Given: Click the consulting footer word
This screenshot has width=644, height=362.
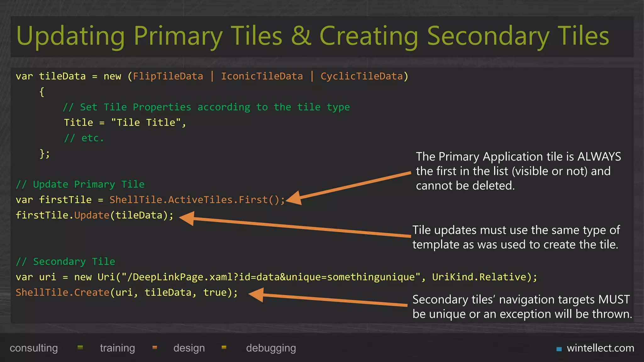Looking at the screenshot, I should [34, 348].
